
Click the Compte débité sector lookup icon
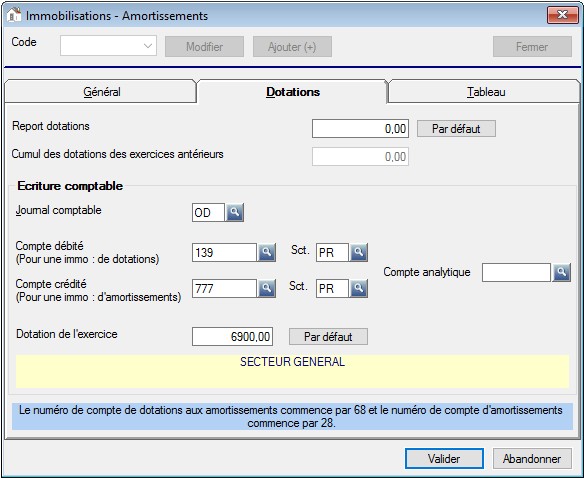(x=359, y=252)
